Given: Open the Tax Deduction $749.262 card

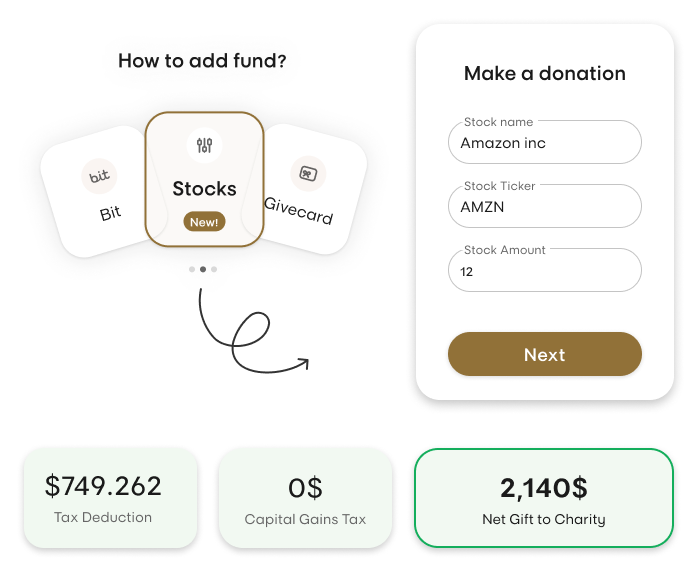Looking at the screenshot, I should pos(110,498).
